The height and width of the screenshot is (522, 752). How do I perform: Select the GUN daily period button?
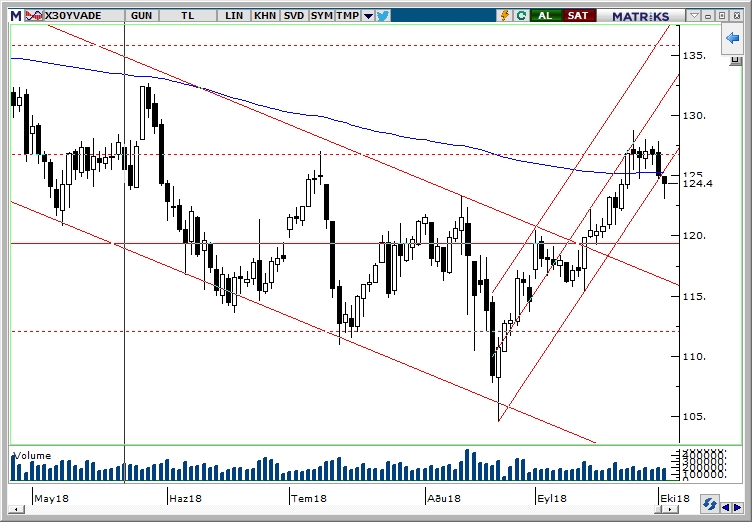pos(141,16)
